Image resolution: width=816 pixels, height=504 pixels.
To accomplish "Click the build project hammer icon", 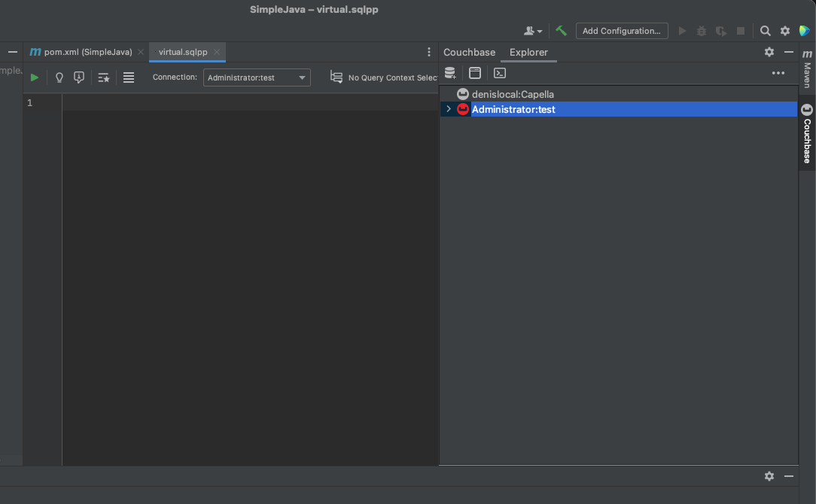I will coord(561,31).
